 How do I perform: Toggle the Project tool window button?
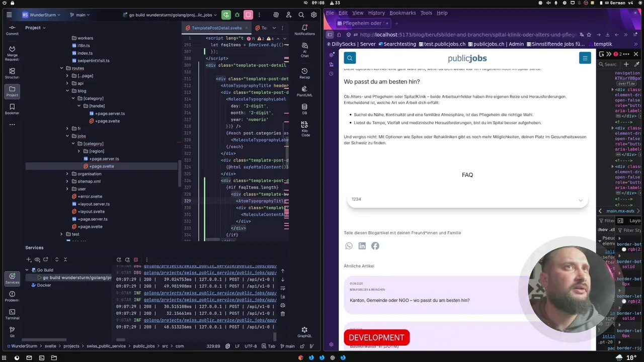[x=12, y=91]
